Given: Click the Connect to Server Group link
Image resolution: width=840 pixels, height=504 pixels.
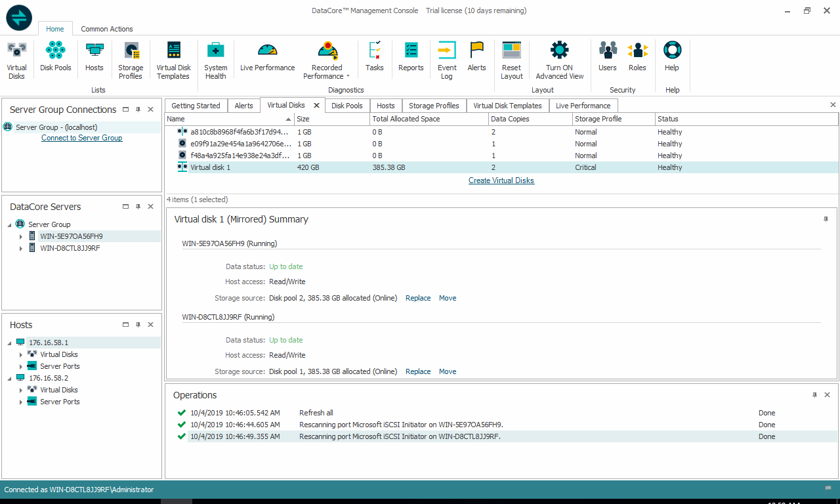Looking at the screenshot, I should click(82, 138).
